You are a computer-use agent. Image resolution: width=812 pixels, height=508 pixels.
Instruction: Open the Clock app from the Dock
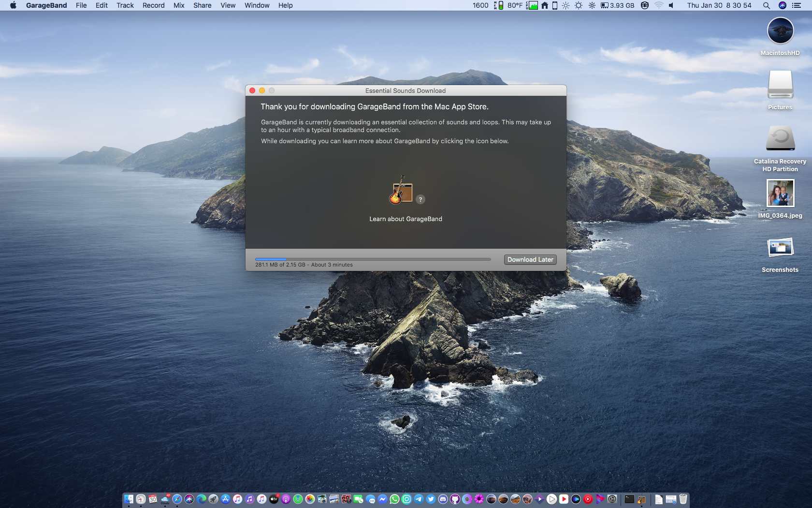(141, 499)
